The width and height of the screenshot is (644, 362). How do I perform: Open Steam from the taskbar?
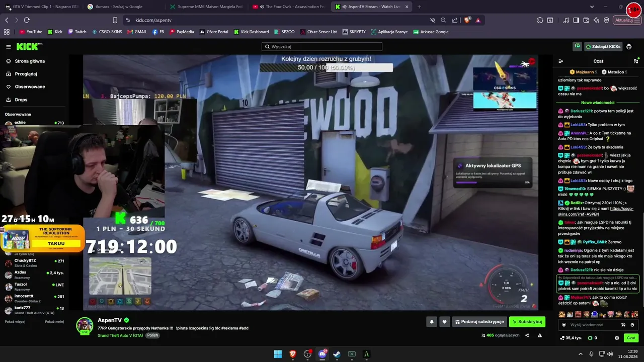tap(337, 354)
